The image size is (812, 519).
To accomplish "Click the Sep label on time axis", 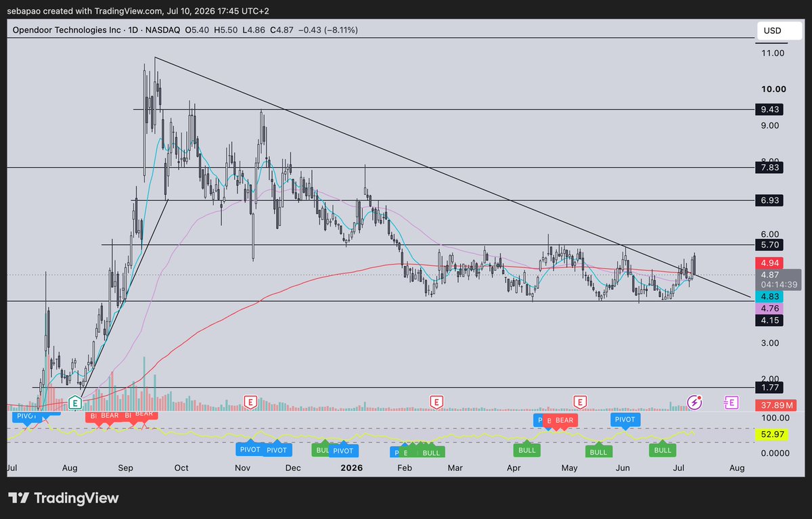I will click(125, 468).
